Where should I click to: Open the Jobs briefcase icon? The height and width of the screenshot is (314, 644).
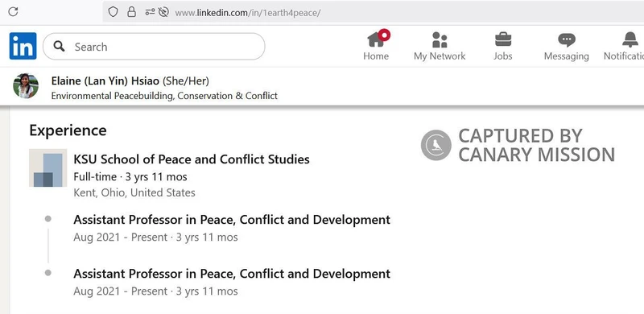[502, 40]
